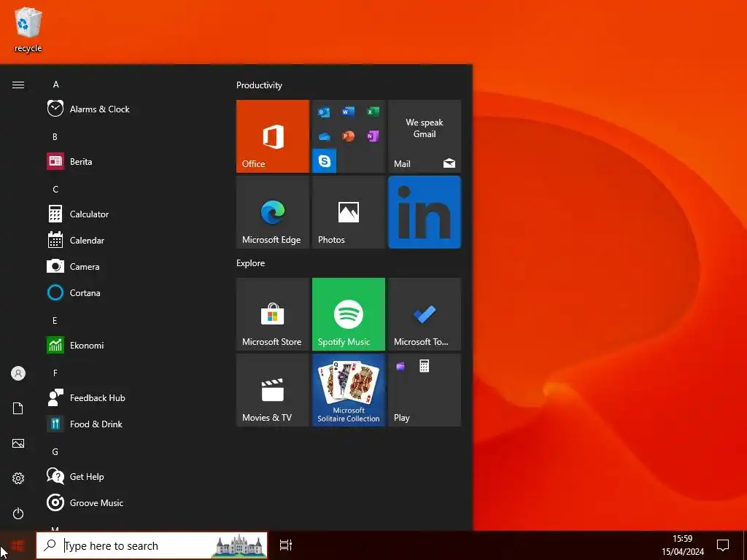The width and height of the screenshot is (747, 560).
Task: Jump to letter G index
Action: click(x=55, y=451)
